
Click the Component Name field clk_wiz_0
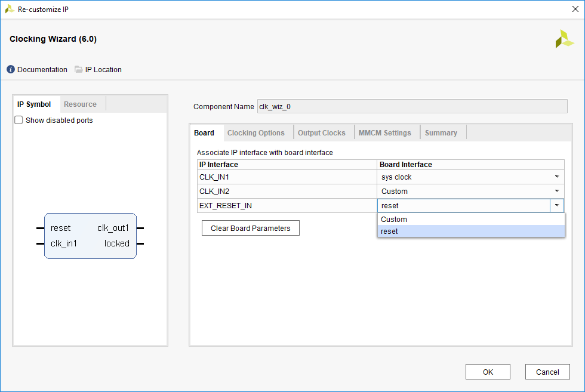(x=412, y=106)
